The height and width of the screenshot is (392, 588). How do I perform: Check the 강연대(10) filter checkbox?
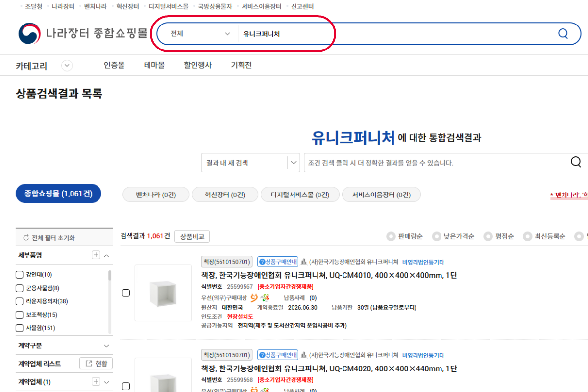point(20,274)
